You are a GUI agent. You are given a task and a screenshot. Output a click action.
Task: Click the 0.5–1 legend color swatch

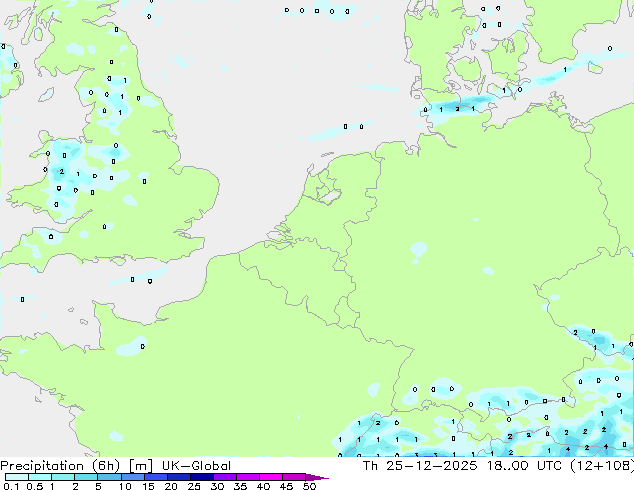[x=40, y=477]
